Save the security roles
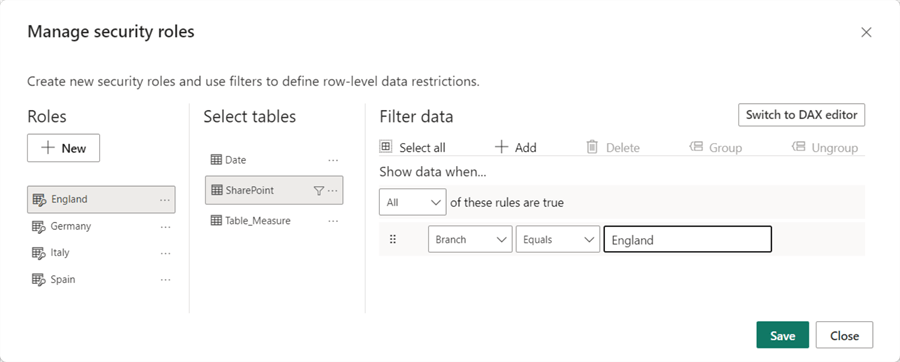Screen dimensions: 900x362 click(782, 335)
